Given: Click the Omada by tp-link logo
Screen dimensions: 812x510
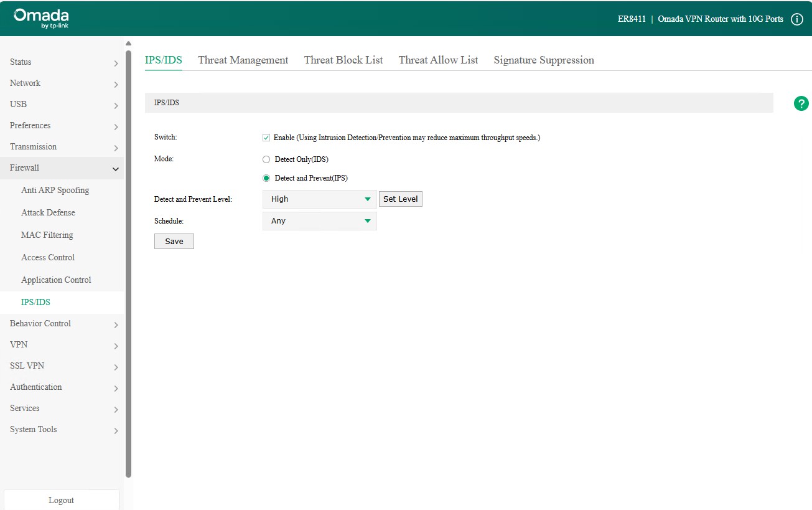Looking at the screenshot, I should coord(41,19).
